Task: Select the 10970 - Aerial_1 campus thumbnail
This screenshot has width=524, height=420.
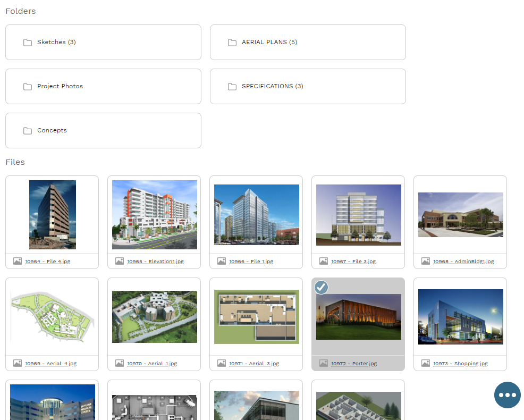Action: [154, 317]
